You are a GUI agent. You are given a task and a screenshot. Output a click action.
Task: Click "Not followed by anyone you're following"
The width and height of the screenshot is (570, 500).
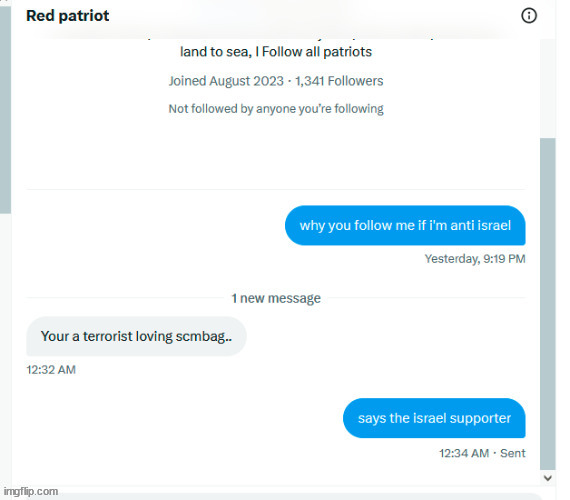(276, 109)
